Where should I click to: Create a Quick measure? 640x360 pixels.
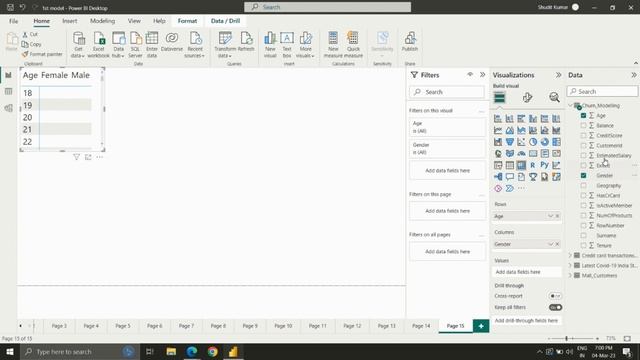click(x=353, y=45)
